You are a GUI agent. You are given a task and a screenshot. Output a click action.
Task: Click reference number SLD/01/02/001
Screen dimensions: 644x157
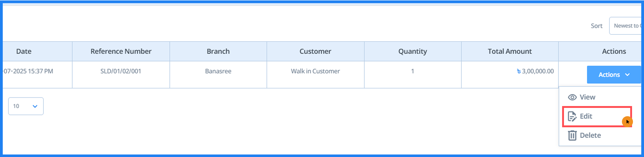[121, 71]
